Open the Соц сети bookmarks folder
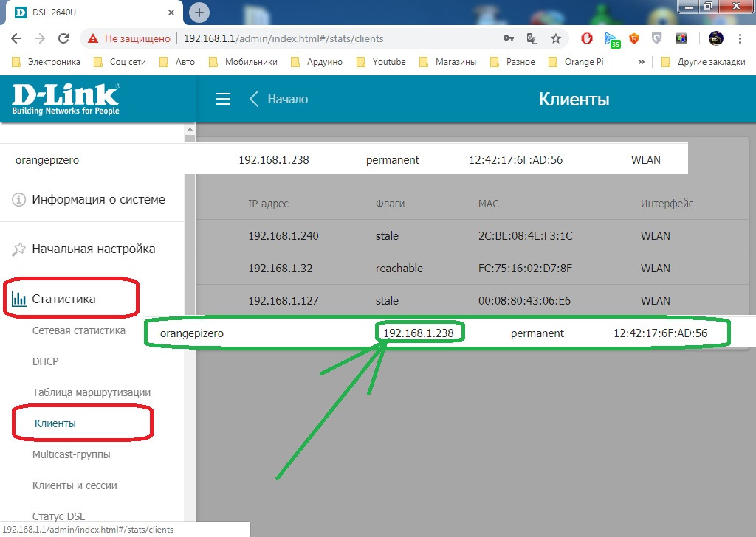 click(x=120, y=62)
